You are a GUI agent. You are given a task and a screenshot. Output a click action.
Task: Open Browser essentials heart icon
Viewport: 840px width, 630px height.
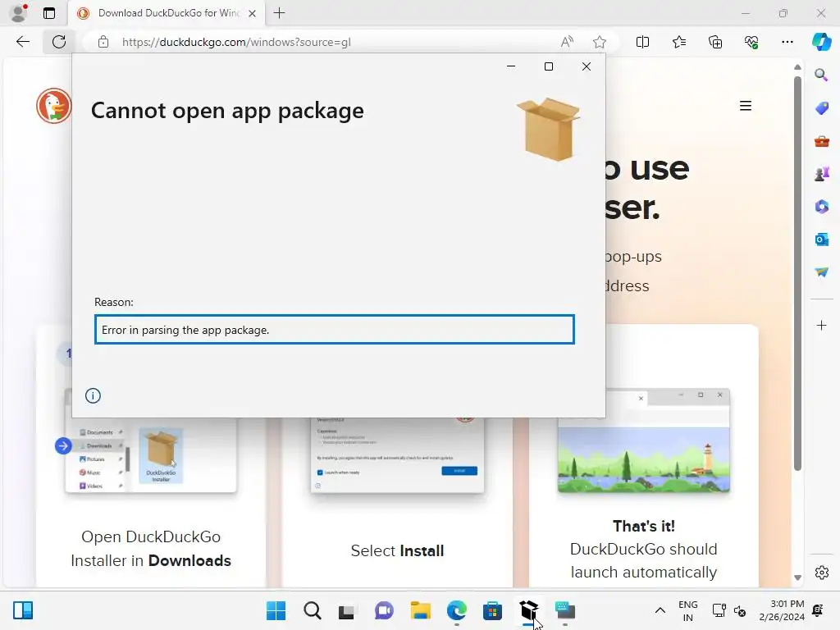(x=751, y=42)
